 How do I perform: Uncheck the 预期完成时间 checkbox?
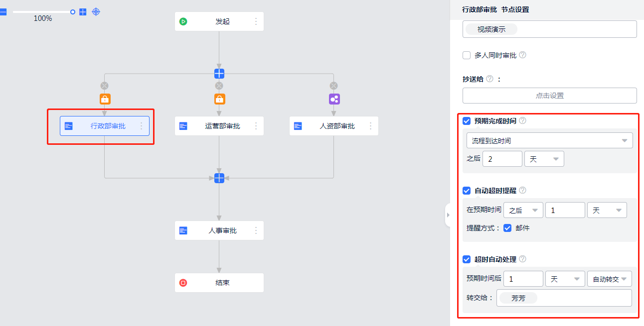point(467,120)
